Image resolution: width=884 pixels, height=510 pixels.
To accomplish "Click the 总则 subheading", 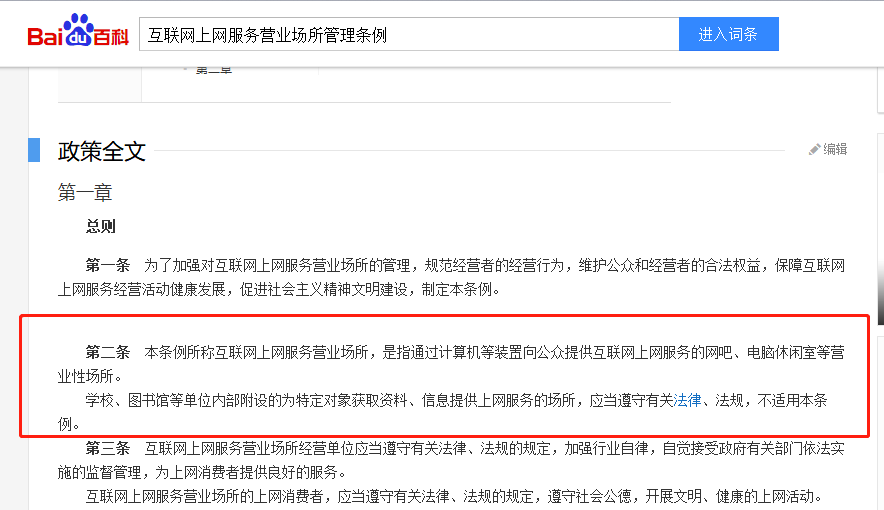I will point(101,227).
